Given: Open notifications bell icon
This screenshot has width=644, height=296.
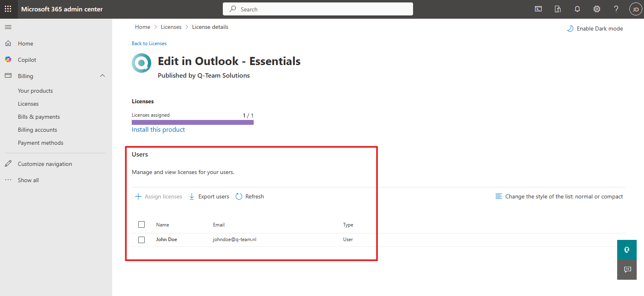Looking at the screenshot, I should [577, 9].
